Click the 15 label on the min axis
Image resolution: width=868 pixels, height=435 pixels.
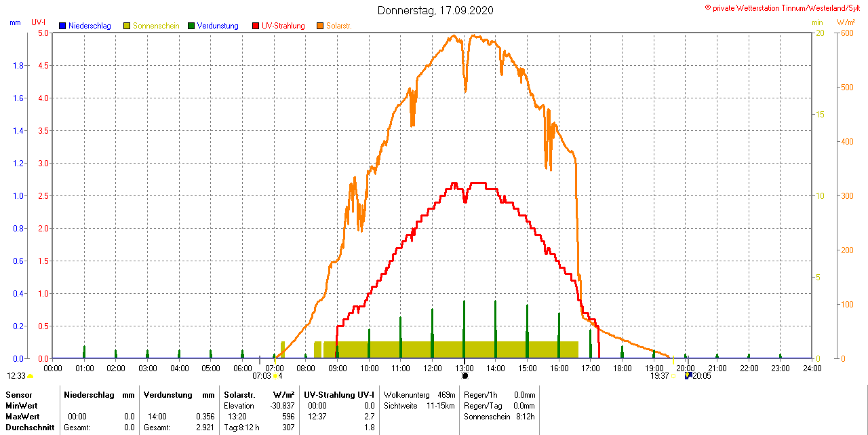(x=820, y=114)
